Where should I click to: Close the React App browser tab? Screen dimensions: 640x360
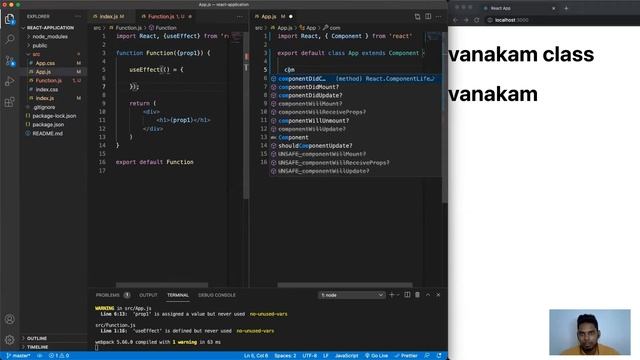553,8
